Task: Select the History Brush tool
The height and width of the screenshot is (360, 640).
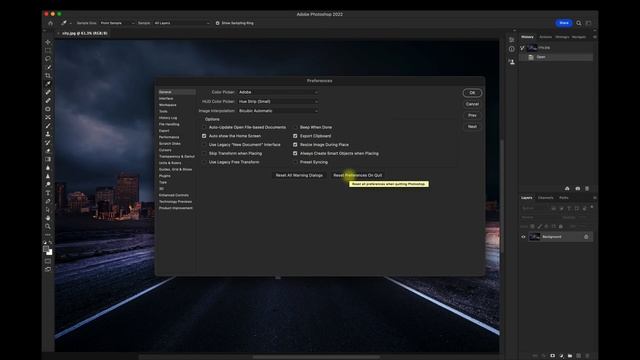Action: click(x=48, y=142)
